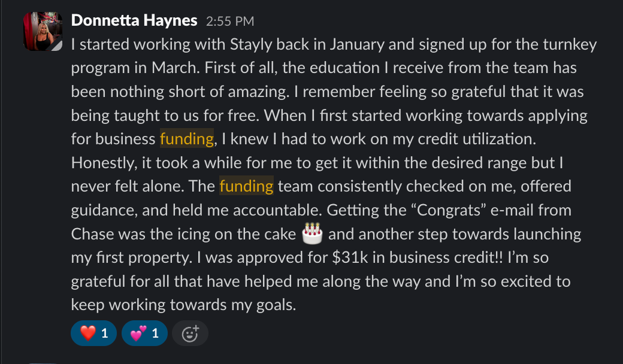The width and height of the screenshot is (623, 364).
Task: Click highlighted "funding" before "team consistently"
Action: (x=246, y=186)
